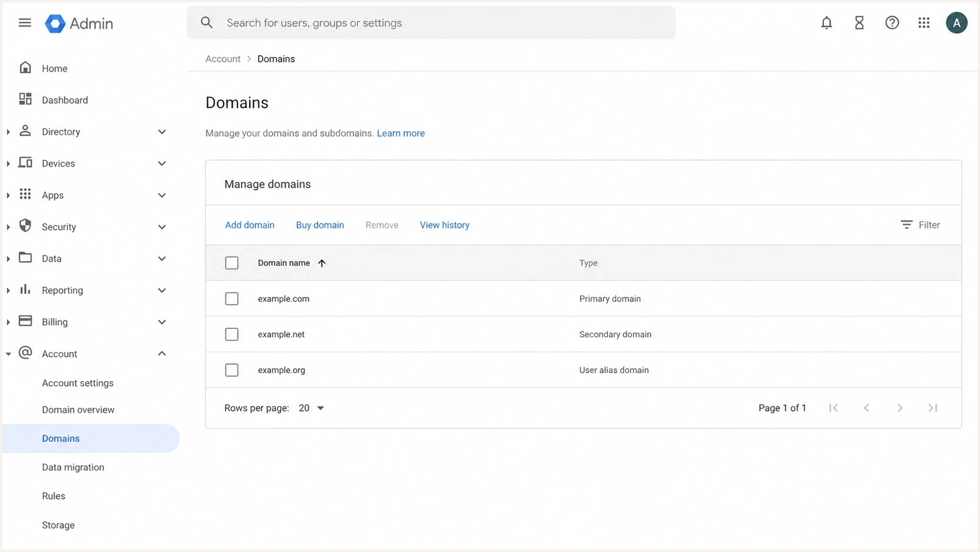Check the example.org row checkbox

coord(232,370)
